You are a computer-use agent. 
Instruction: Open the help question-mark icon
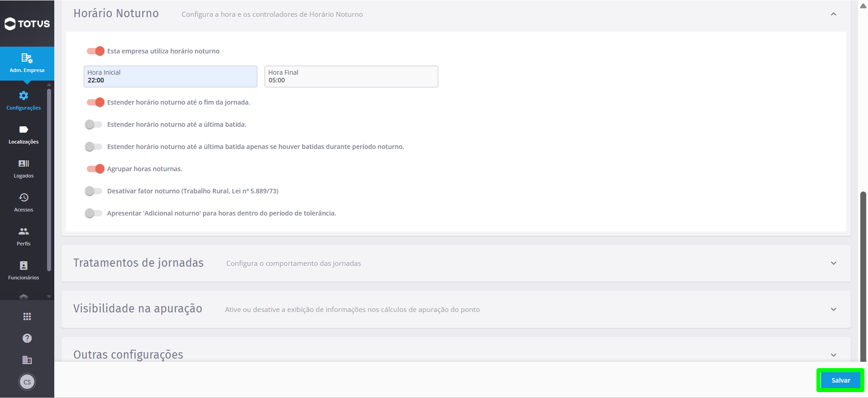(x=27, y=338)
